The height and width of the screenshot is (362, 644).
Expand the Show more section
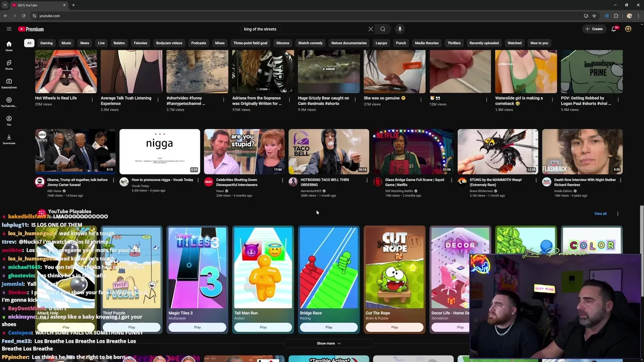pyautogui.click(x=329, y=343)
